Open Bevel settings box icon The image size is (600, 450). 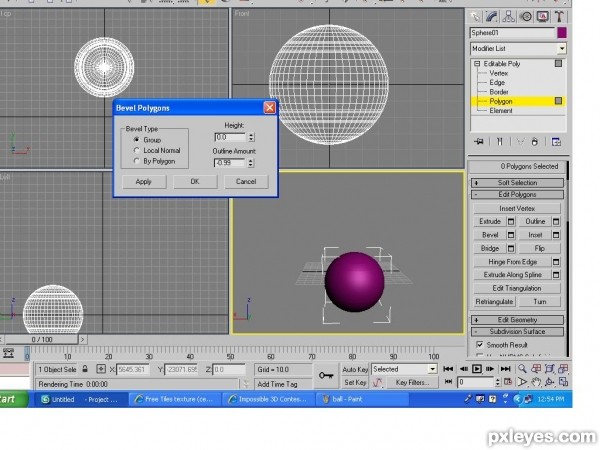pyautogui.click(x=511, y=235)
